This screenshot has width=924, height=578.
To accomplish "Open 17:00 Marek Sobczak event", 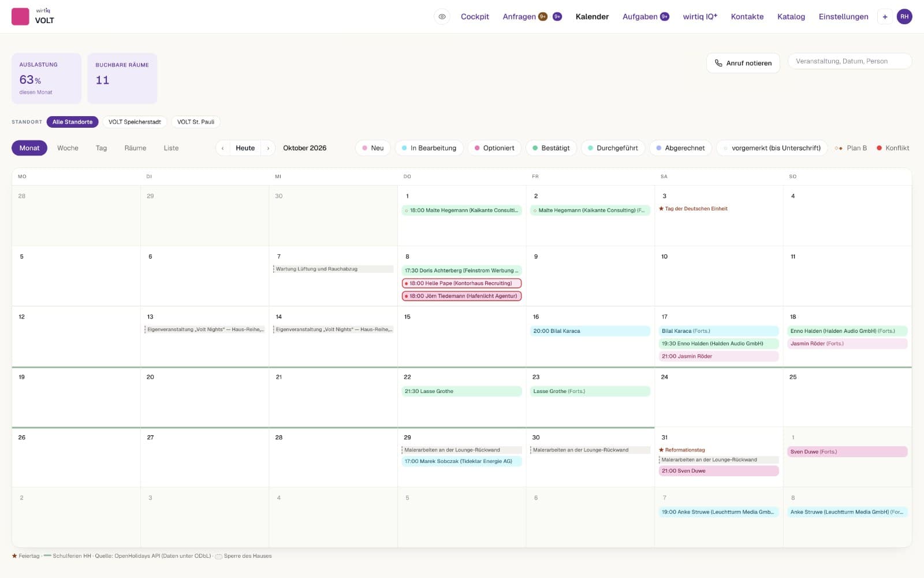I will pos(461,461).
